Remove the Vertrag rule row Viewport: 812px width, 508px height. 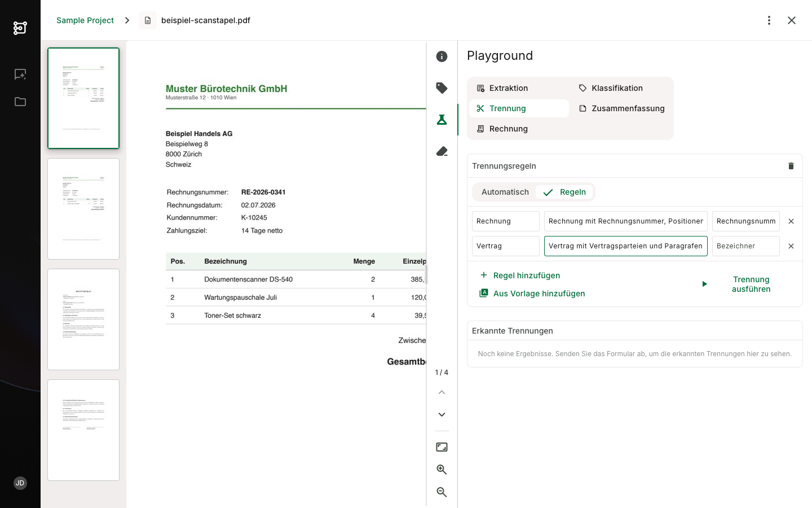pos(791,246)
